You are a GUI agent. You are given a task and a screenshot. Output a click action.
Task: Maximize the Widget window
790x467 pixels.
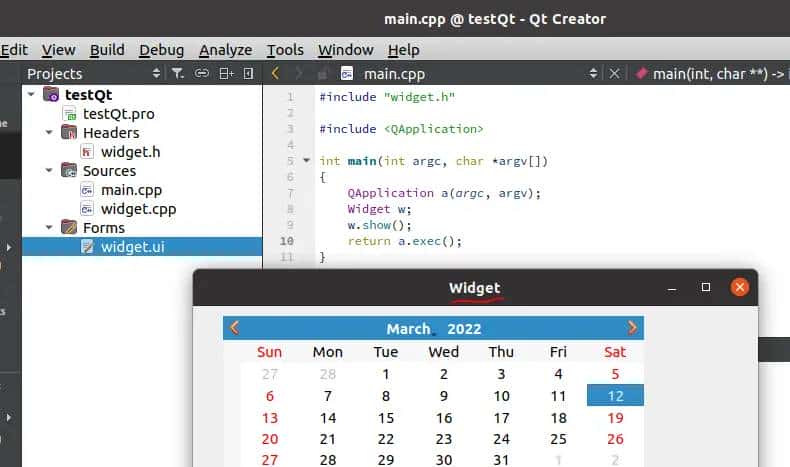click(x=705, y=287)
